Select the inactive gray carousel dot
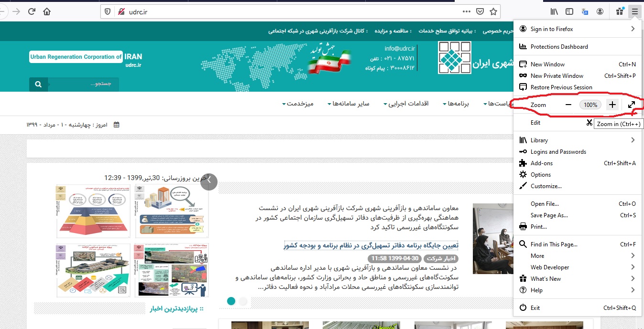 [243, 301]
